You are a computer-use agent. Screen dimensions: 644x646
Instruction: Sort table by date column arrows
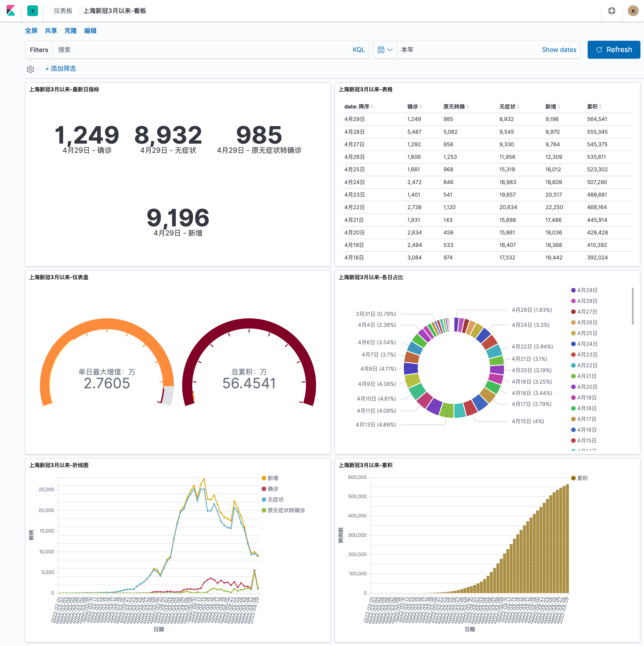pyautogui.click(x=372, y=107)
